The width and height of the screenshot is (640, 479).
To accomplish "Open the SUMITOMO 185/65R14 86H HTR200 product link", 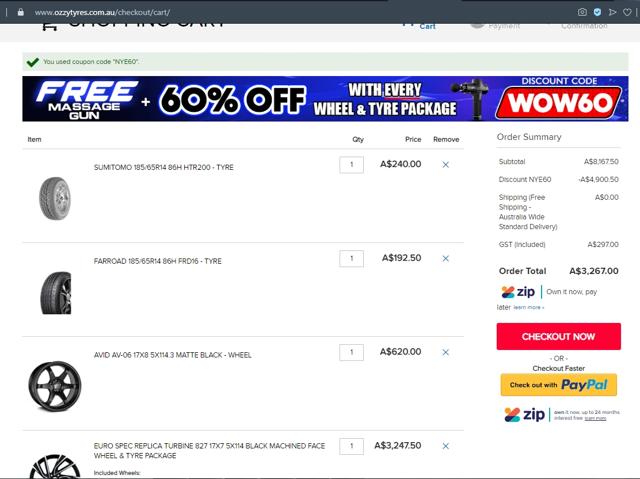I will [x=164, y=167].
